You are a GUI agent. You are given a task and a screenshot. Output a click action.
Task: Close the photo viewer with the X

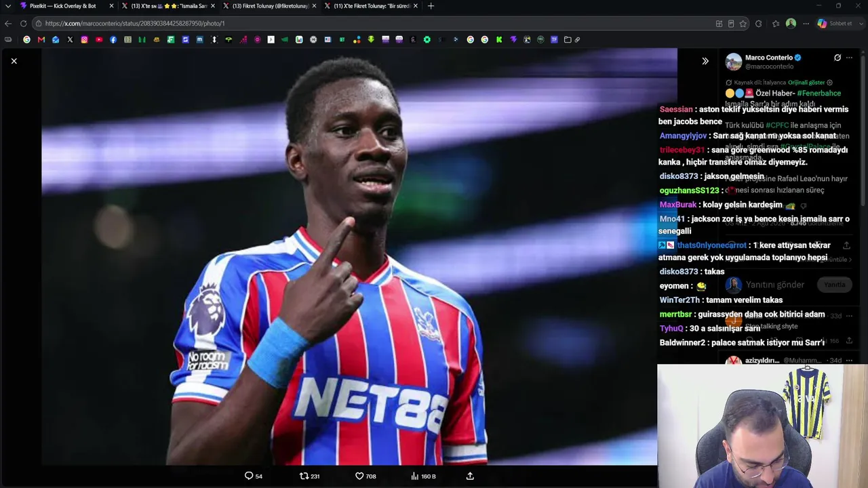[x=14, y=61]
